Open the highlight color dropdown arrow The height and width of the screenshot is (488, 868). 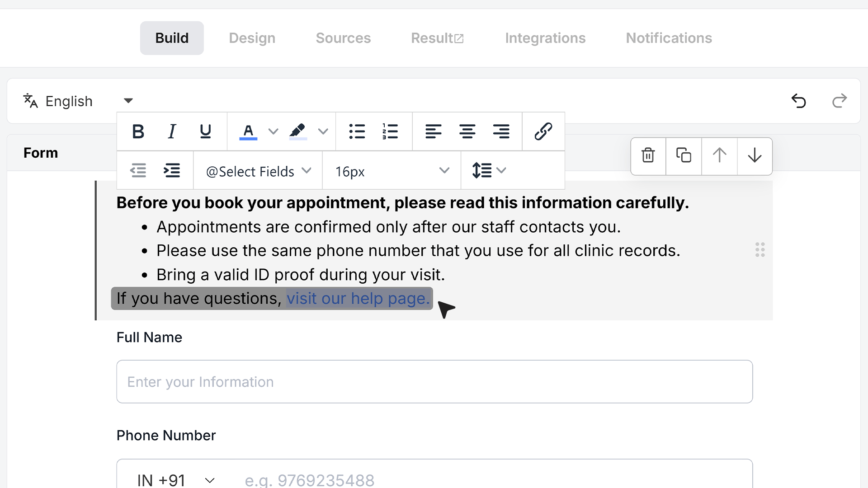pyautogui.click(x=323, y=131)
